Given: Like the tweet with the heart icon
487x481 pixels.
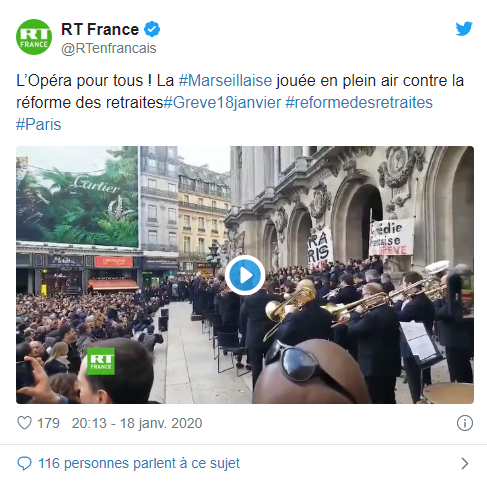Looking at the screenshot, I should click(24, 423).
